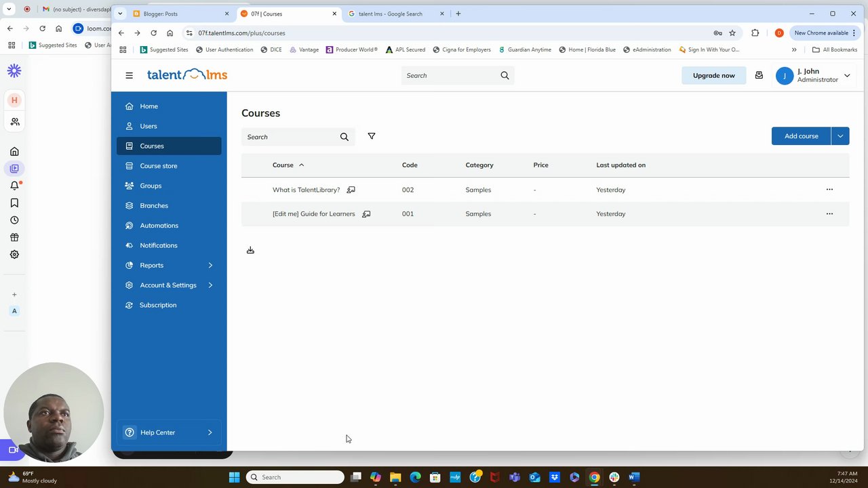This screenshot has height=488, width=868.
Task: Open Groups in the sidebar
Action: point(169,186)
